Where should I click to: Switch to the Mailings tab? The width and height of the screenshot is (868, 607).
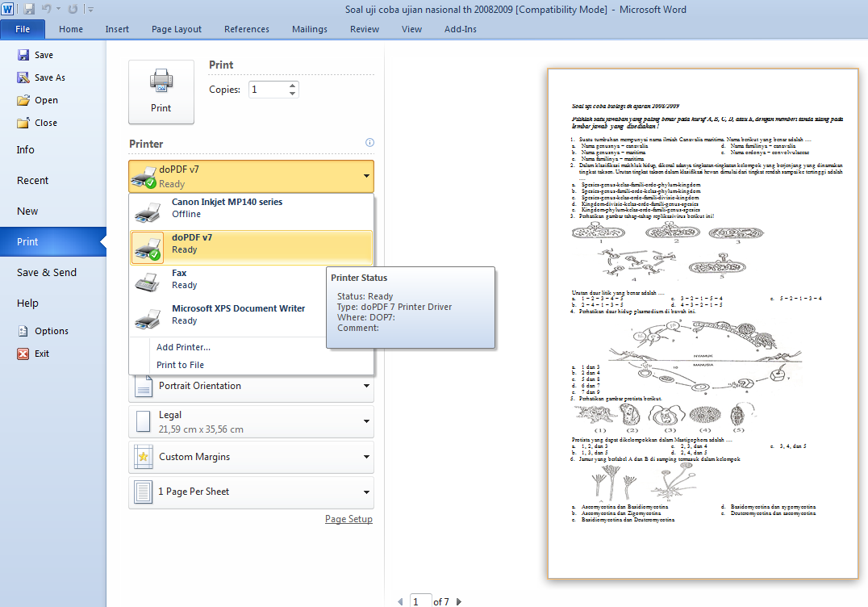pos(310,29)
